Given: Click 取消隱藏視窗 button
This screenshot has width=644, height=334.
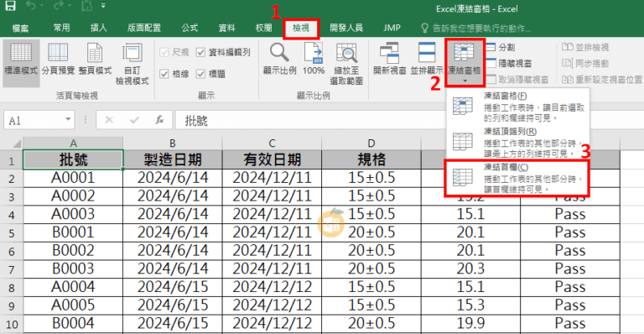Looking at the screenshot, I should [517, 79].
